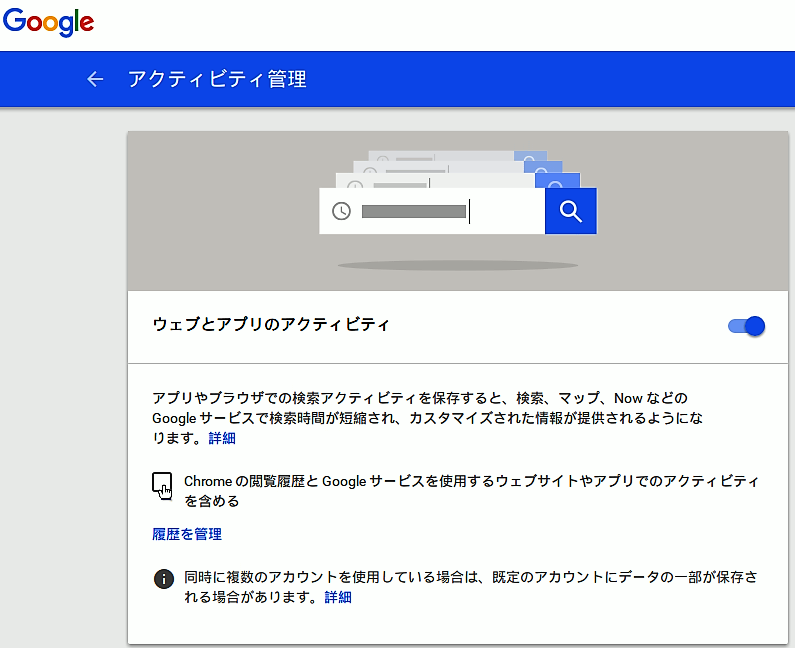Click the アプリやブラウザでの検索 description paragraph

[427, 418]
